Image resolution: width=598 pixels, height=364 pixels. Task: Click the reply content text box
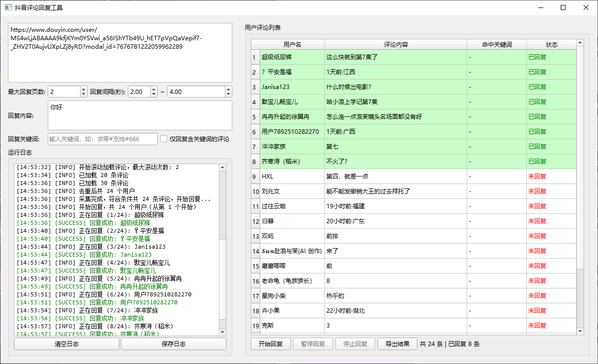click(x=140, y=115)
